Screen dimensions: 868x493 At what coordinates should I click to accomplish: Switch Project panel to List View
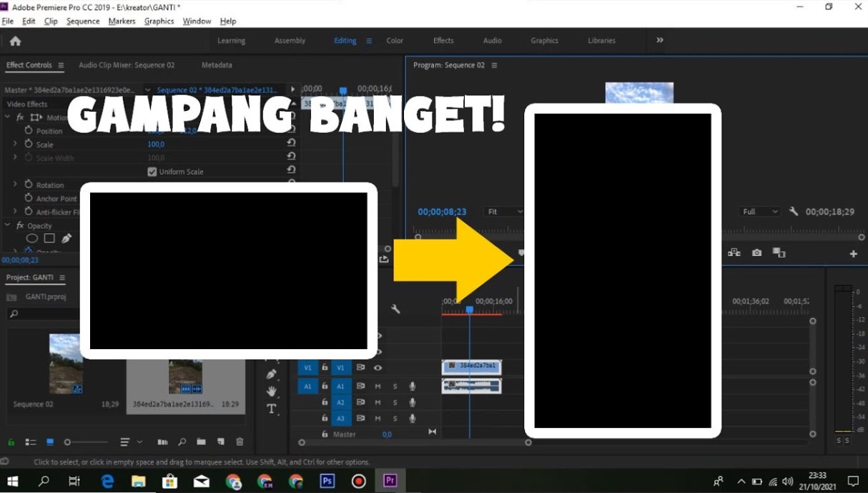31,441
